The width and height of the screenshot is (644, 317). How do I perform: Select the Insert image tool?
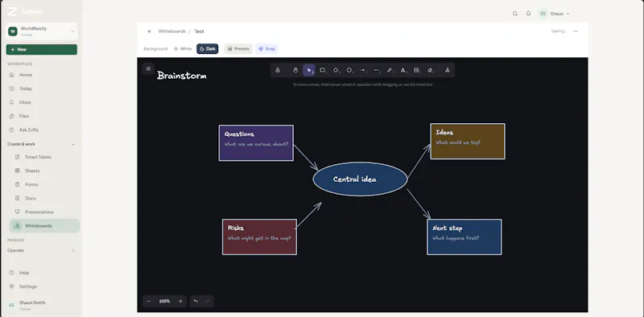click(x=416, y=70)
